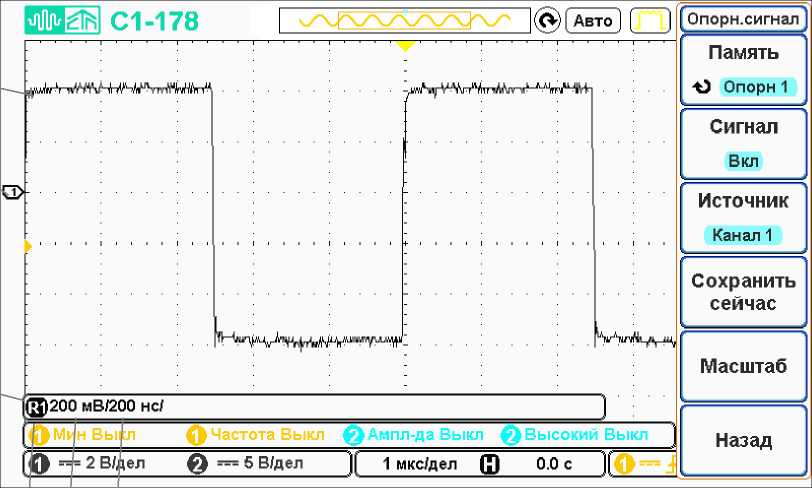Change the Источник selection Канал 1
Image resolution: width=812 pixels, height=488 pixels.
[x=743, y=218]
